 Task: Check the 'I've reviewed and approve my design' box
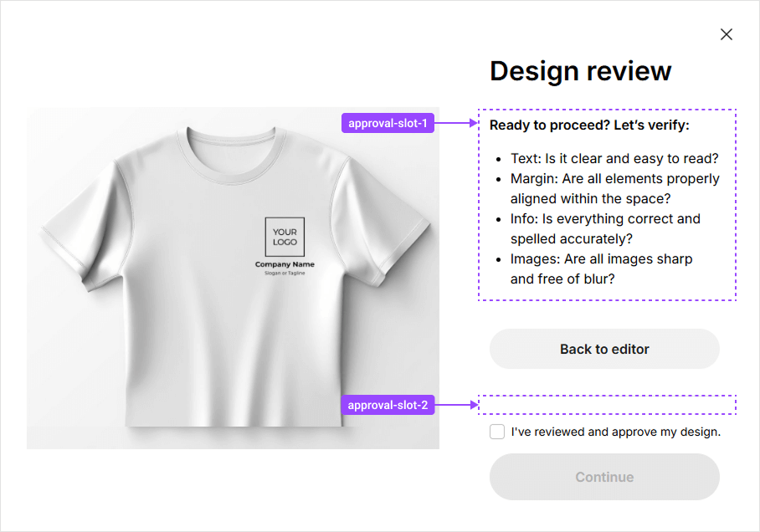click(496, 432)
